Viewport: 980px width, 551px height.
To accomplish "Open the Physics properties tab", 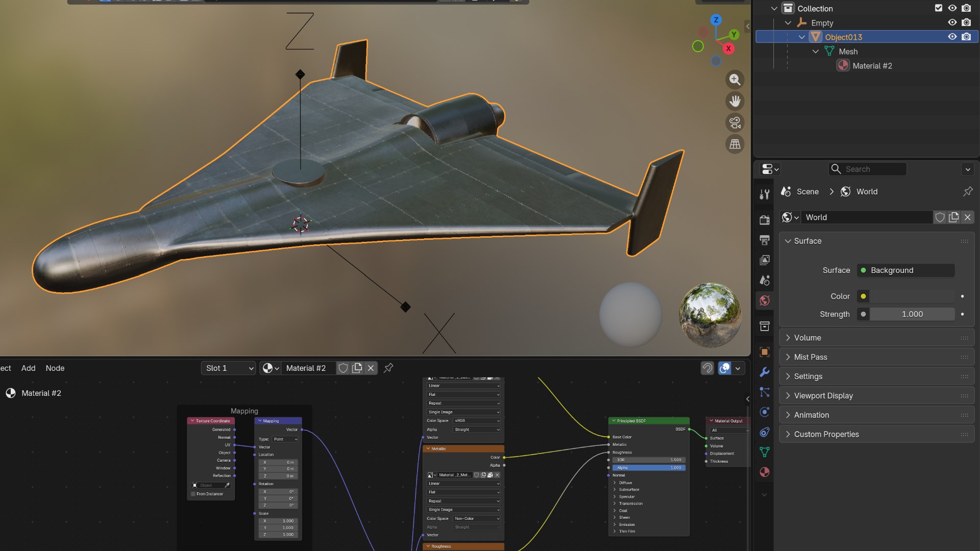I will (765, 412).
